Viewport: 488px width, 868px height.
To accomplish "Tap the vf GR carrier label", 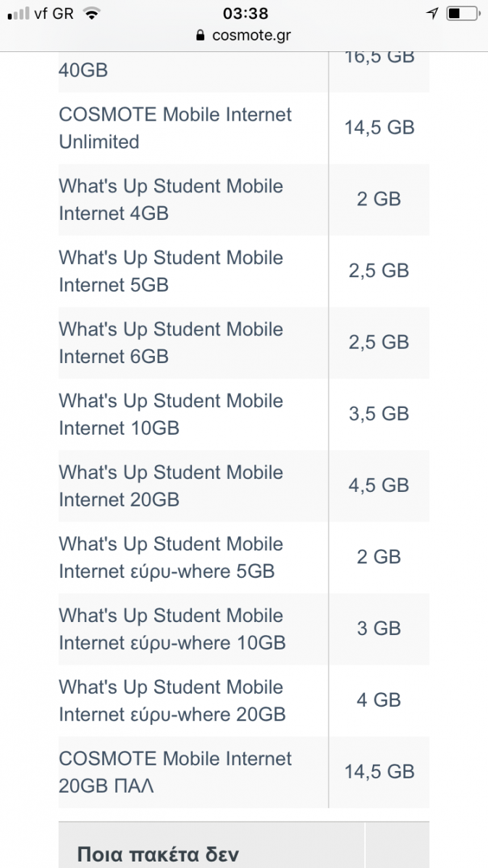I will click(54, 13).
